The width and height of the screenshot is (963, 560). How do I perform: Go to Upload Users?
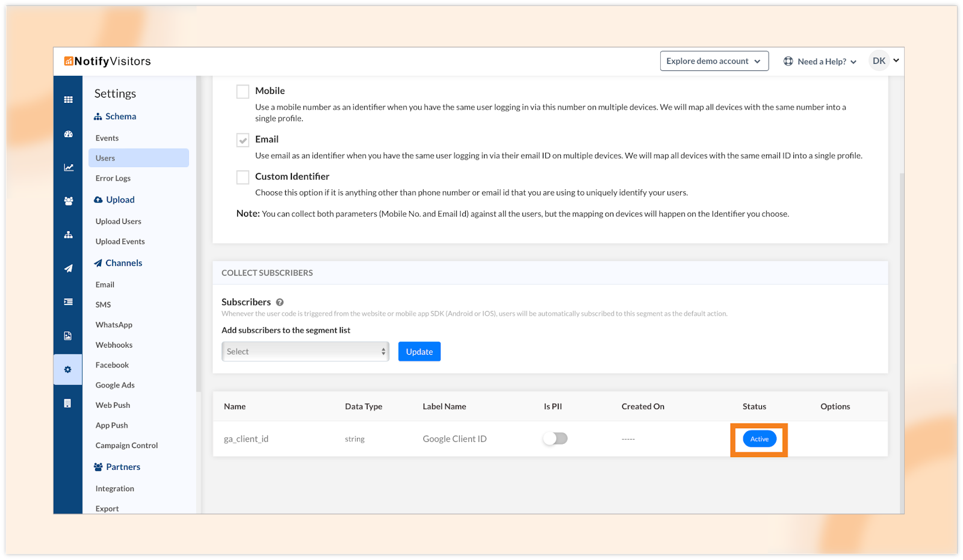[119, 221]
